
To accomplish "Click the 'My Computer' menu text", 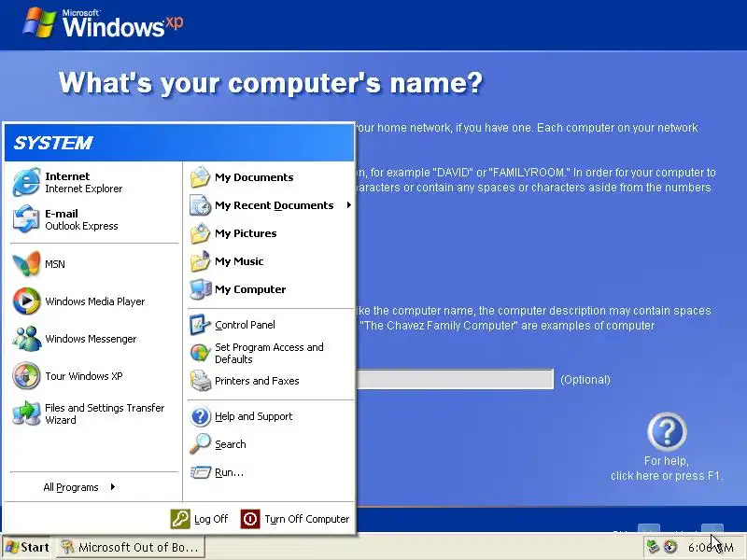I will point(250,289).
